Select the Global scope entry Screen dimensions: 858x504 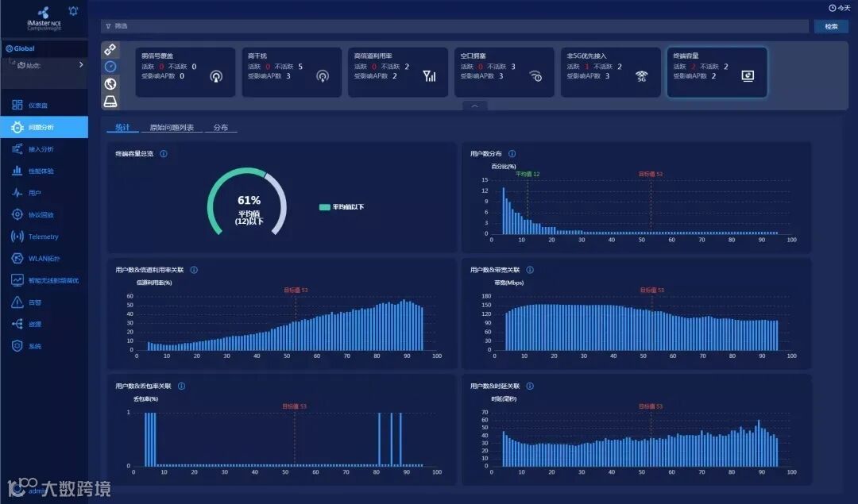tap(21, 48)
